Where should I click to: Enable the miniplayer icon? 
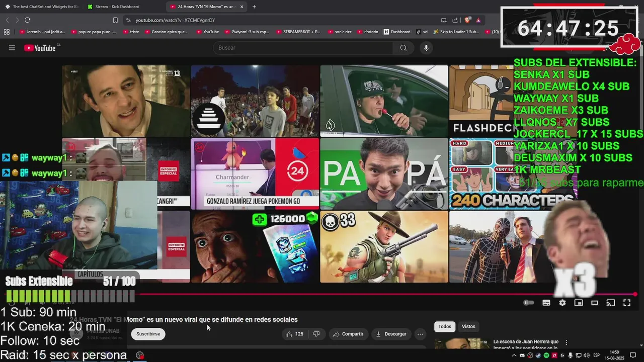(579, 303)
